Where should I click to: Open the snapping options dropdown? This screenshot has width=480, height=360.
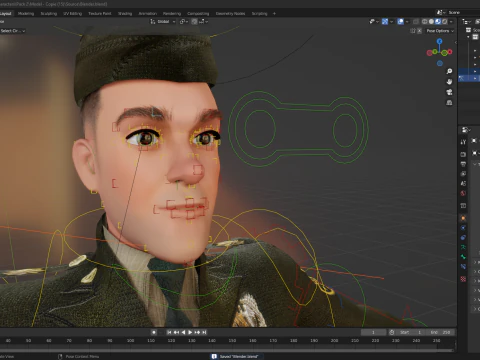coord(204,21)
